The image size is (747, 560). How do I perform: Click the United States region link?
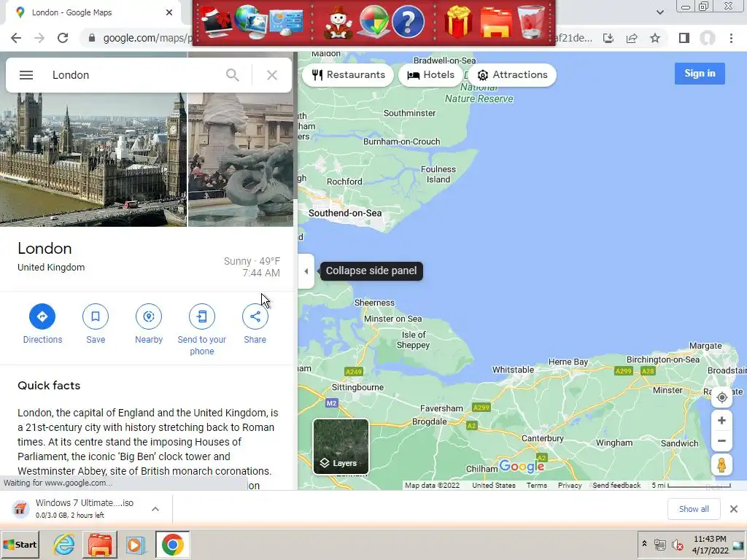(494, 485)
